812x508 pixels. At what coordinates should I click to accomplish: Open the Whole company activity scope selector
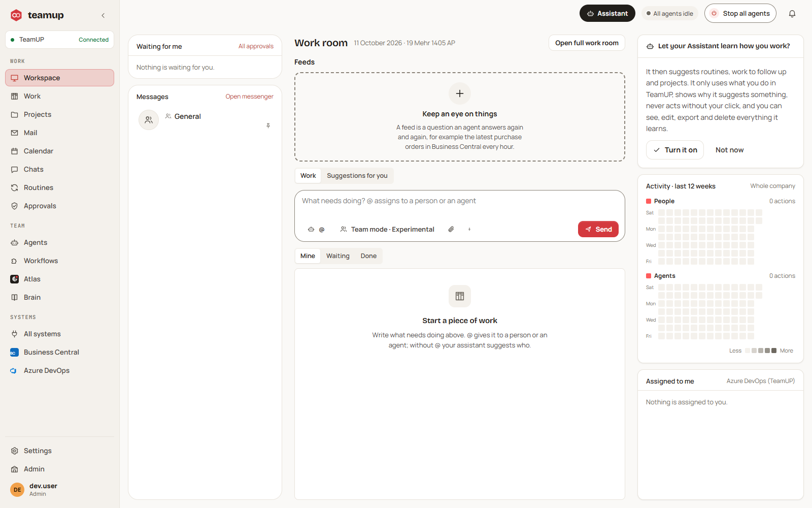click(x=772, y=186)
